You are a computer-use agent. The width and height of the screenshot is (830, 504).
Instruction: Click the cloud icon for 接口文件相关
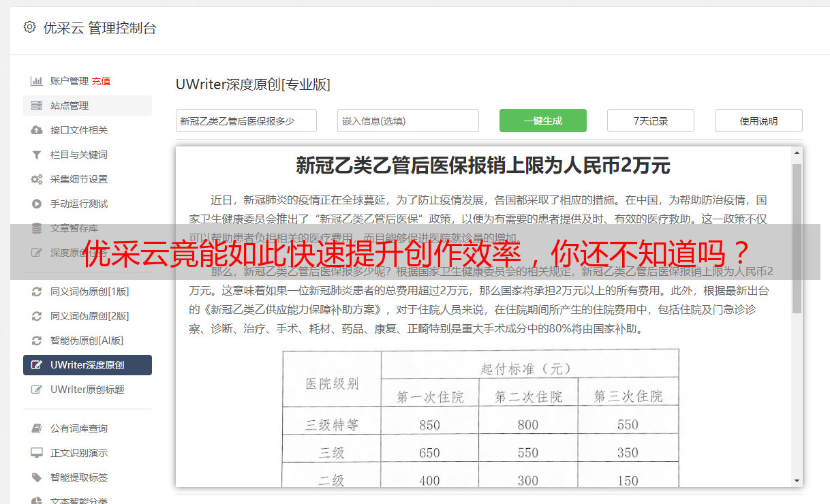click(x=37, y=130)
